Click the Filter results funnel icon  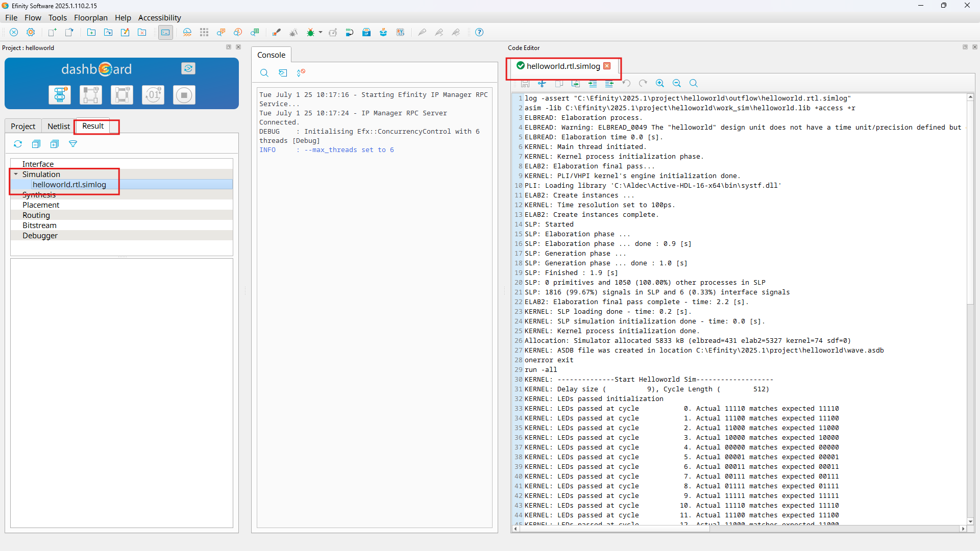coord(73,144)
